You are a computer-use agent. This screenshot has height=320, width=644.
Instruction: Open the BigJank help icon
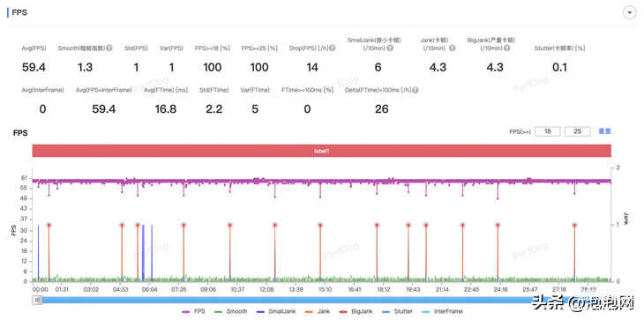tap(507, 48)
